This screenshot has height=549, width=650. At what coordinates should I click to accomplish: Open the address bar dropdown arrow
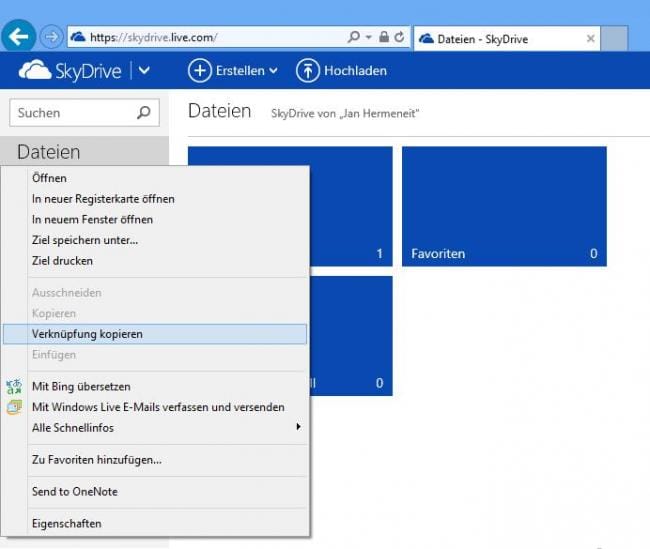pos(369,37)
